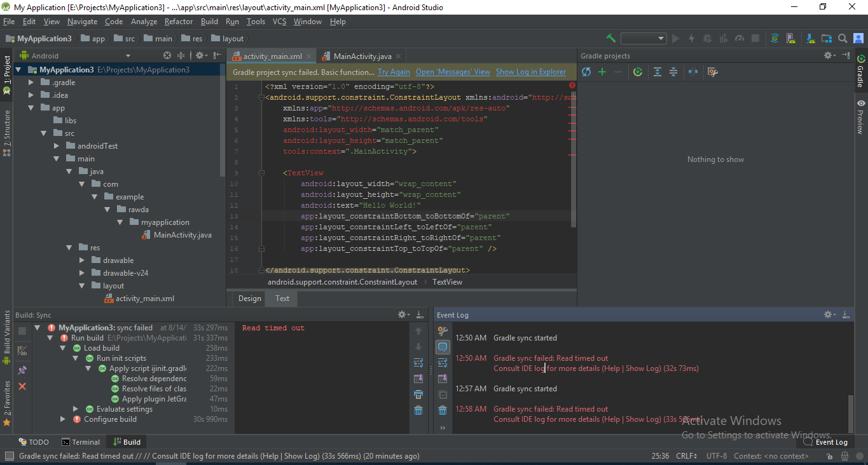Click the Show Log in Explorer link
868x465 pixels.
(530, 72)
